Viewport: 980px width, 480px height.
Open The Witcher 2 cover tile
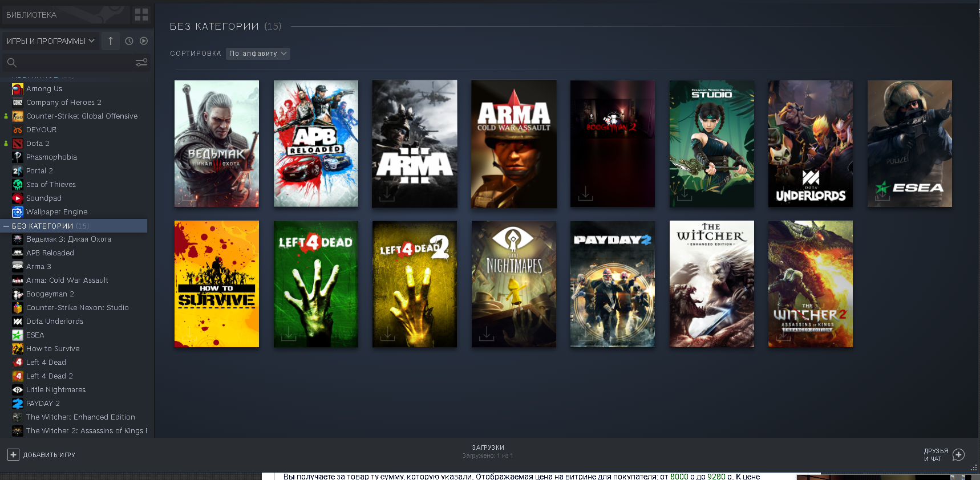click(x=811, y=284)
